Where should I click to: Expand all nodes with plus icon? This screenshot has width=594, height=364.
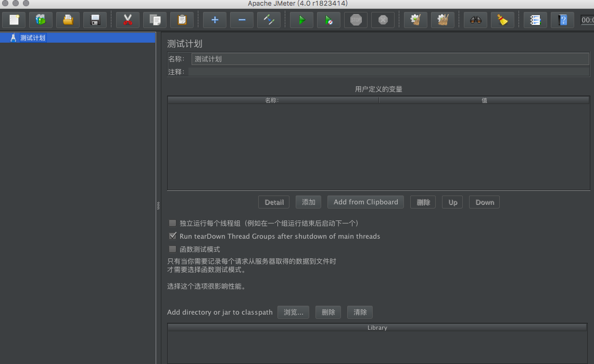[215, 20]
